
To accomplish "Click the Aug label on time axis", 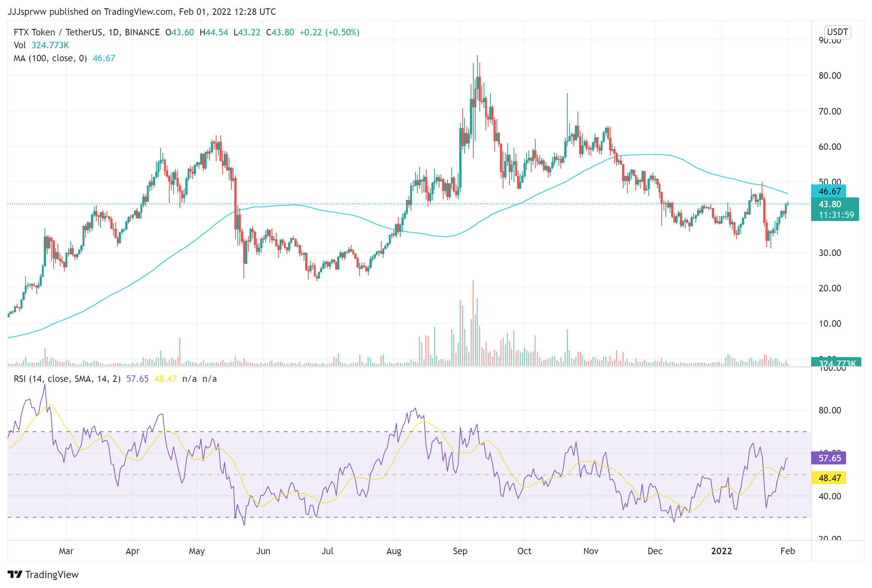I will 394,551.
